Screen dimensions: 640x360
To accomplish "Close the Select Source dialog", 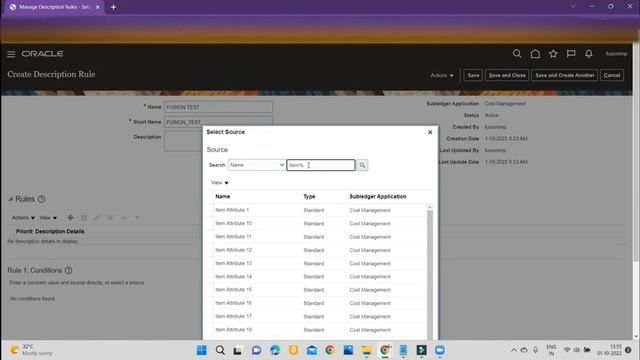I will 430,132.
